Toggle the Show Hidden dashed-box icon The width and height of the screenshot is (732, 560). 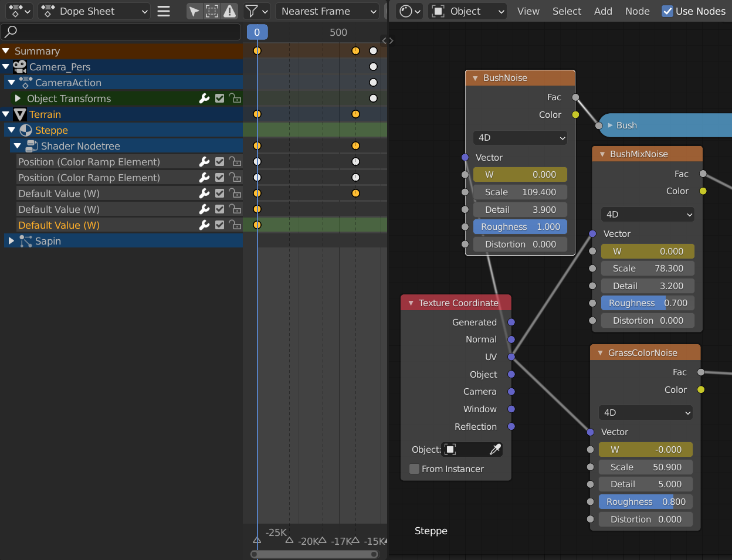click(212, 11)
